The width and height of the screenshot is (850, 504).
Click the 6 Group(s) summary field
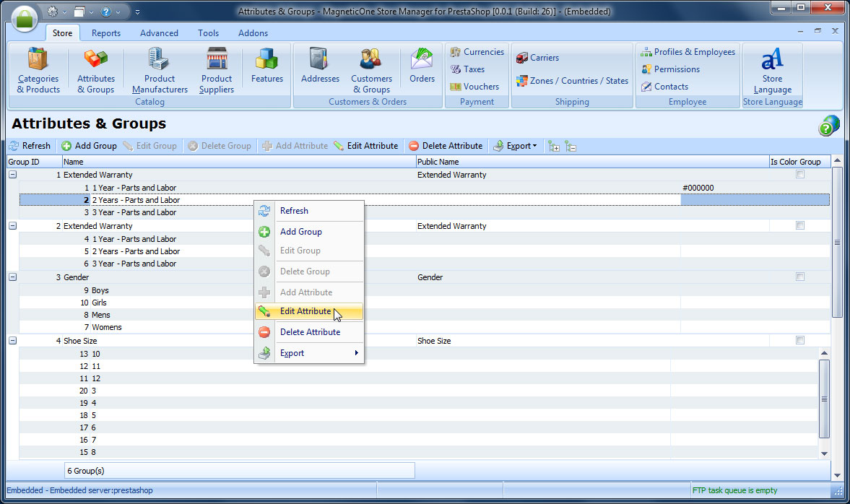pyautogui.click(x=240, y=470)
